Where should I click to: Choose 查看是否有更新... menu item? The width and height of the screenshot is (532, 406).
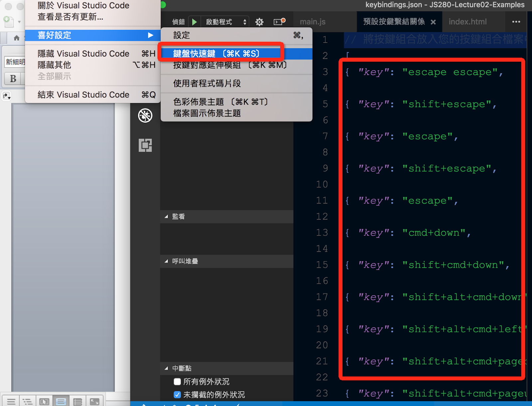[93, 17]
